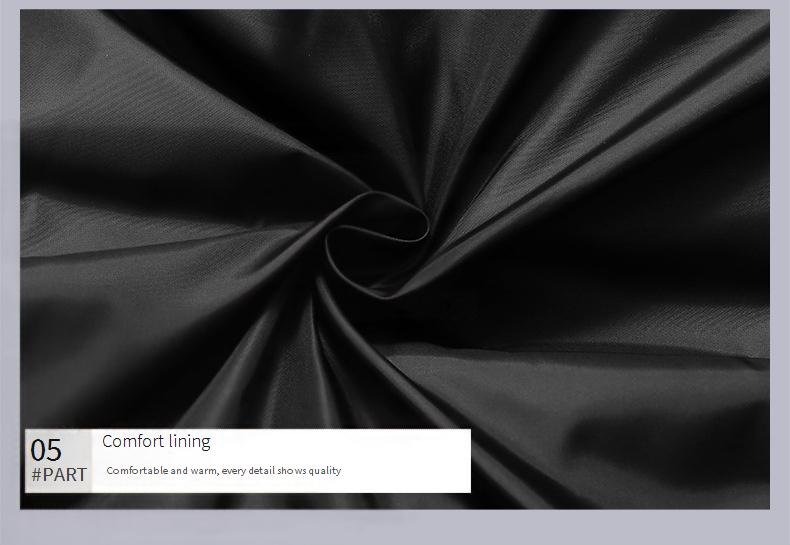Click the "#PART" label
790x545 pixels.
[x=59, y=475]
